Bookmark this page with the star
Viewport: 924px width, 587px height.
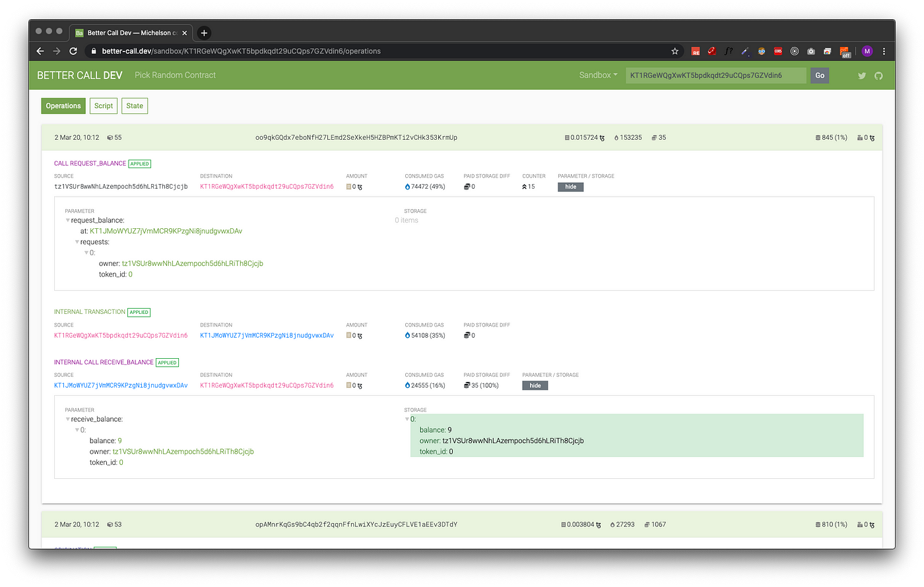tap(675, 51)
